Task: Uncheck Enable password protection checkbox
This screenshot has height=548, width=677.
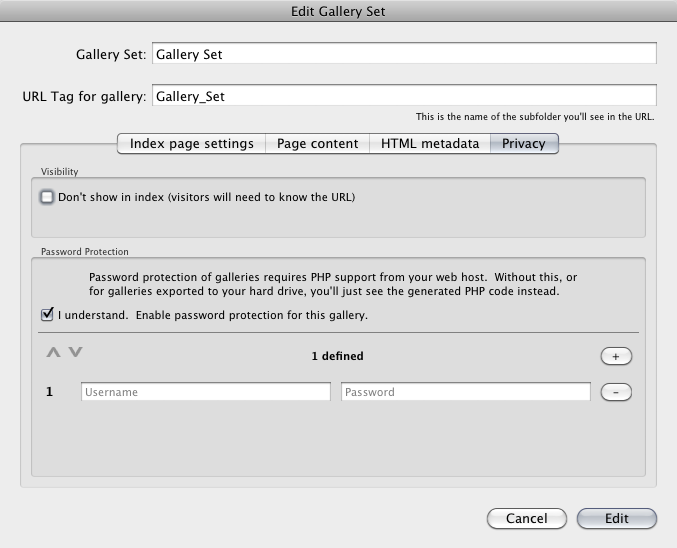Action: pos(47,315)
